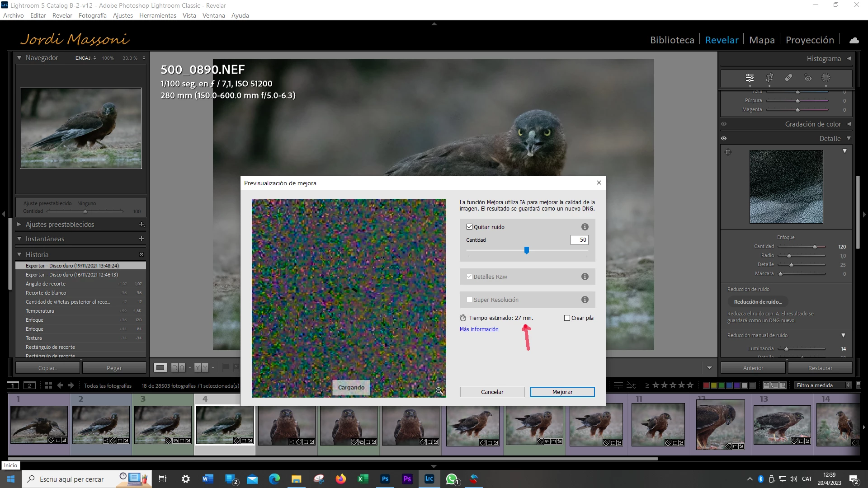Select the Healing bandage tool
Viewport: 868px width, 488px height.
788,78
